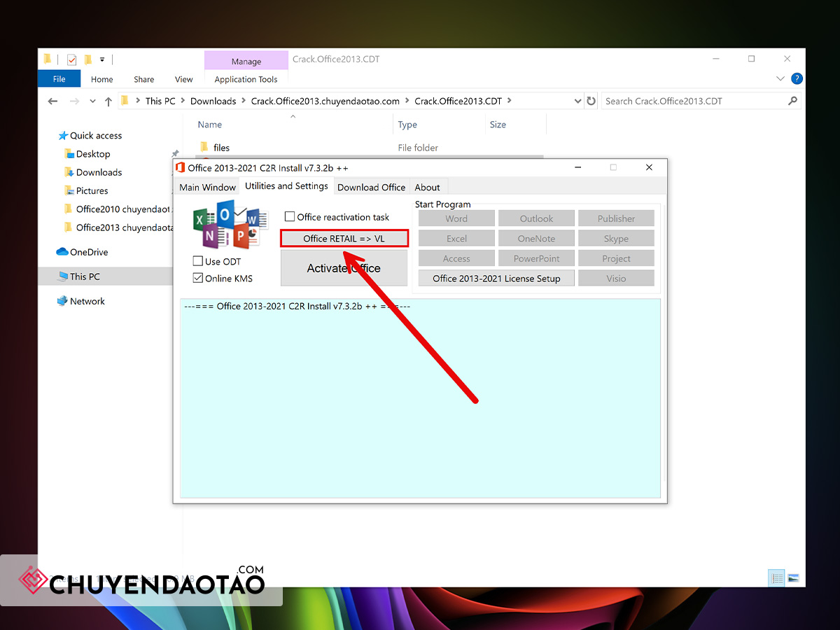Click the Back navigation arrow
The height and width of the screenshot is (630, 840).
[x=52, y=101]
